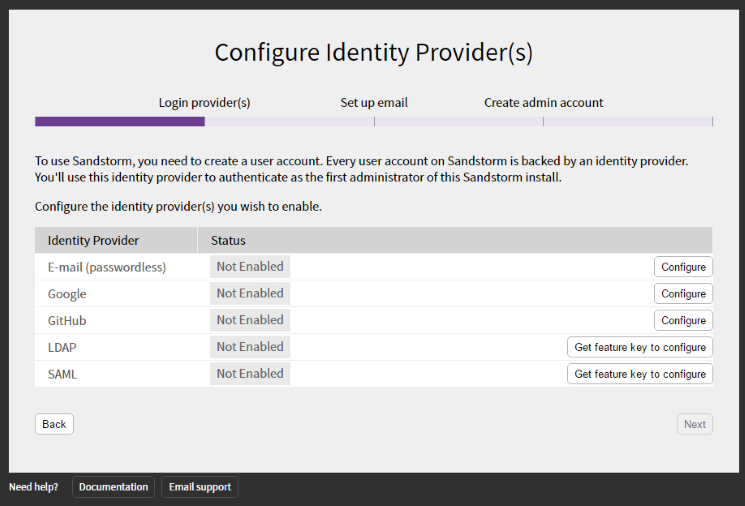Screen dimensions: 745x506
Task: Click Configure for Google provider
Action: coord(683,294)
